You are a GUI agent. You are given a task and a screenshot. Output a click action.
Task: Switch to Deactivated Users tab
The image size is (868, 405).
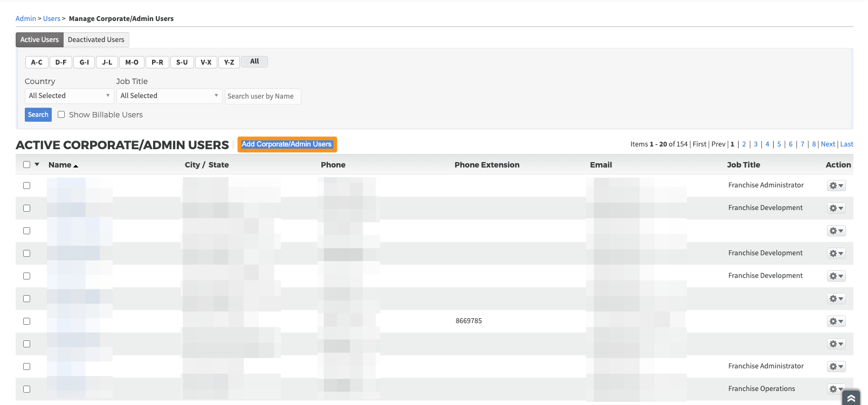pyautogui.click(x=96, y=40)
